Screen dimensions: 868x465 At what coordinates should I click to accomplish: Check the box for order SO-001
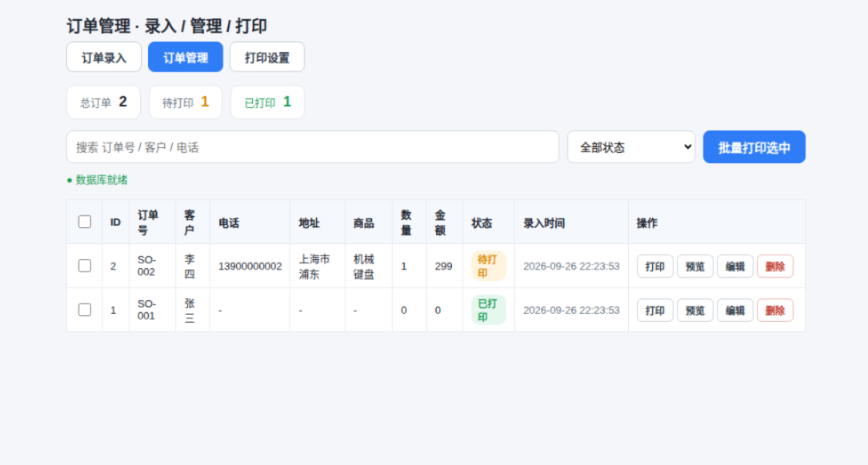(85, 310)
